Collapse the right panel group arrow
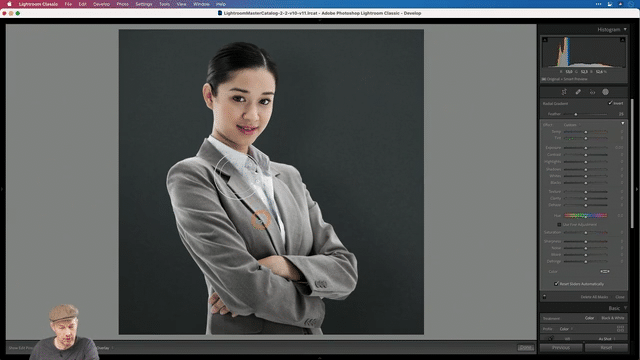Screen dimensions: 640x360 tap(637, 189)
